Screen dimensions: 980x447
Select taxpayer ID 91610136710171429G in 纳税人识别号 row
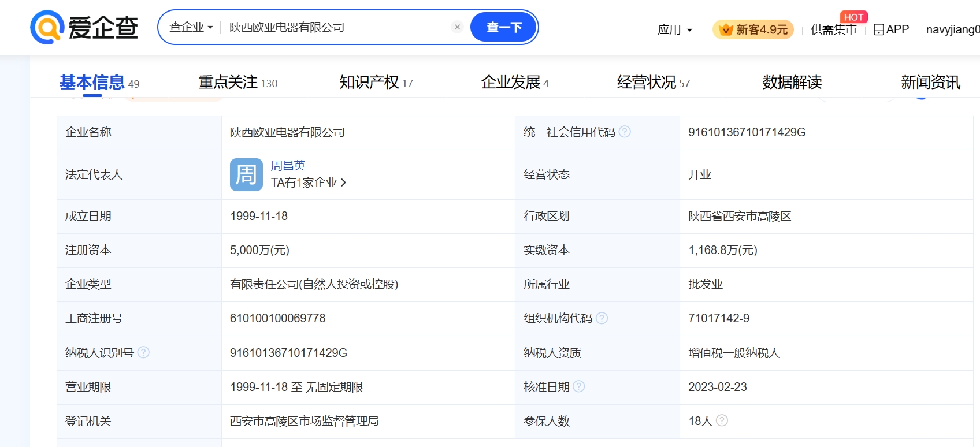(x=288, y=353)
